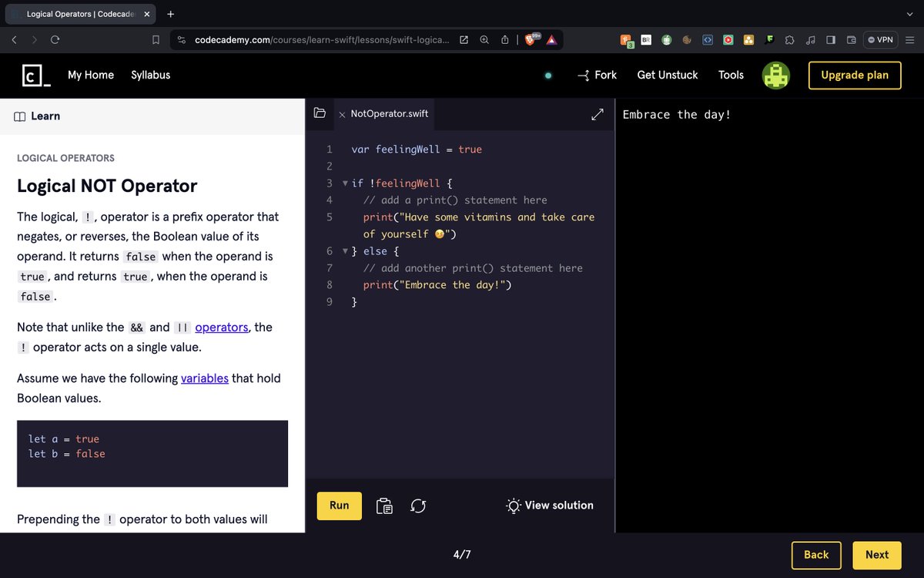Click line number 9 in the gutter
The image size is (924, 578).
point(330,302)
